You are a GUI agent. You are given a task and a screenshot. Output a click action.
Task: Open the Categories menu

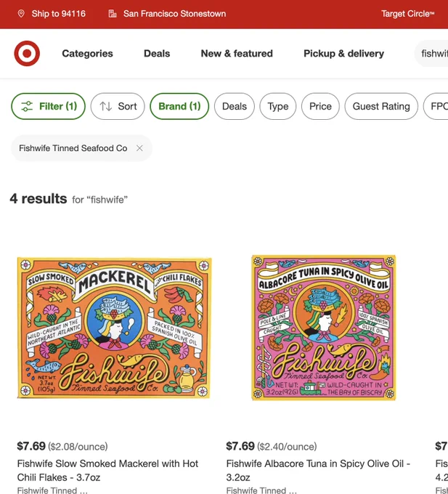click(x=87, y=54)
